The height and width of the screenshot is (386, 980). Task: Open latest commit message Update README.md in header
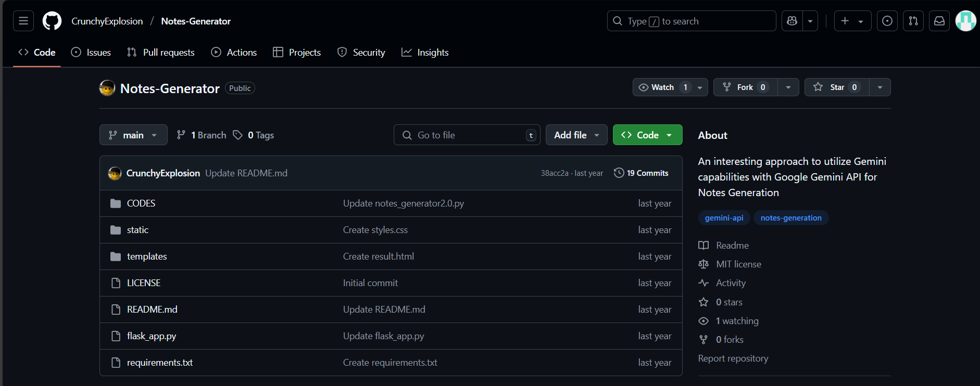246,173
